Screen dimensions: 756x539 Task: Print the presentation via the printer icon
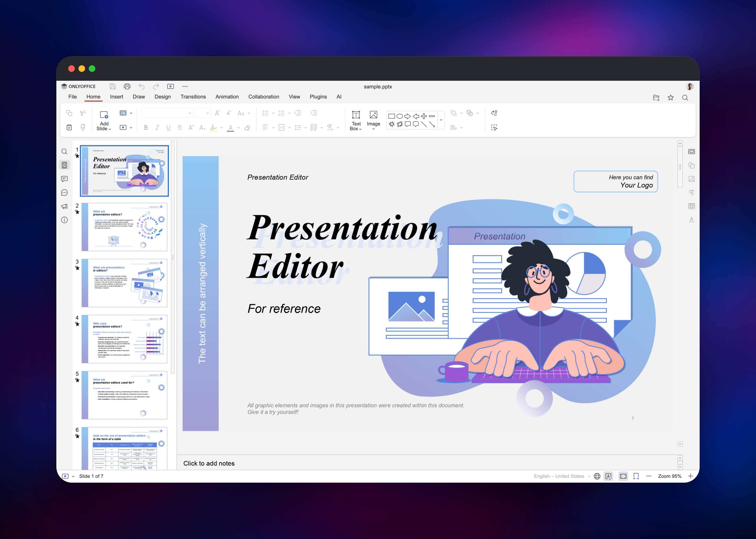click(127, 86)
